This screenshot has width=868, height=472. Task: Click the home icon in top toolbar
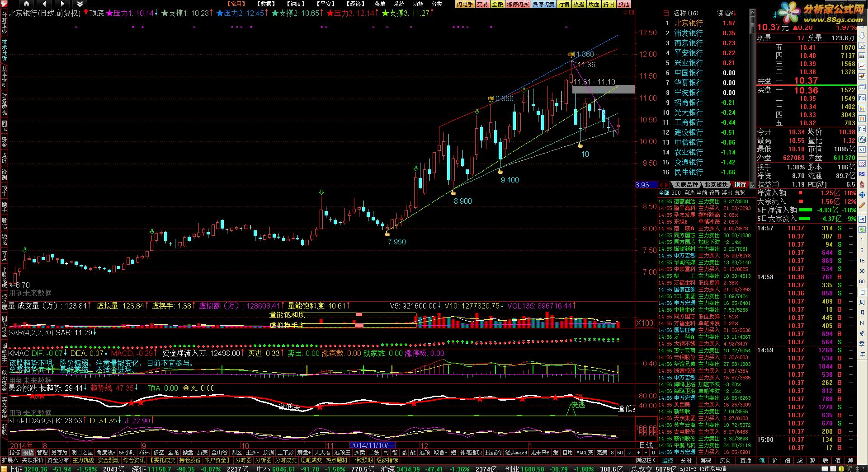click(26, 4)
